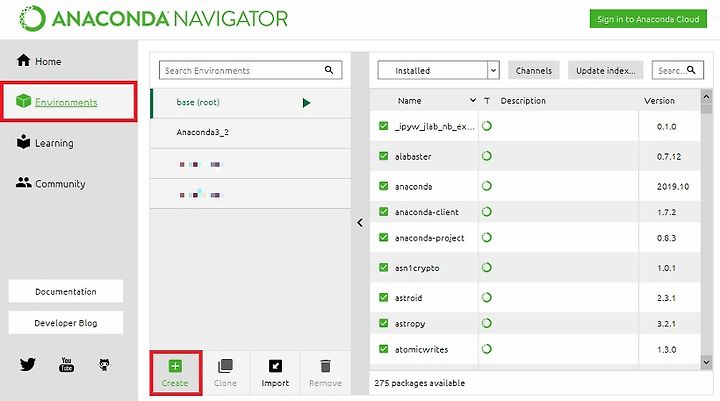The width and height of the screenshot is (720, 401).
Task: Open the GitHub link icon
Action: pyautogui.click(x=105, y=365)
